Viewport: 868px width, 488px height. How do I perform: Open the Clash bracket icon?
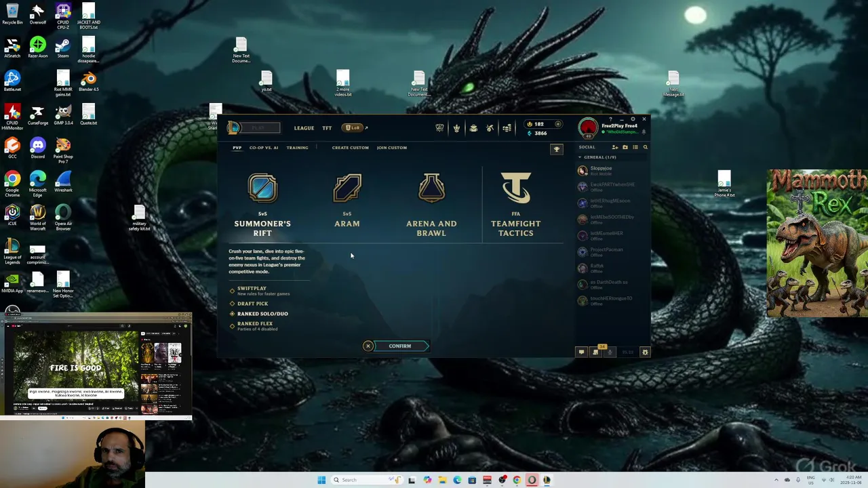(x=439, y=127)
